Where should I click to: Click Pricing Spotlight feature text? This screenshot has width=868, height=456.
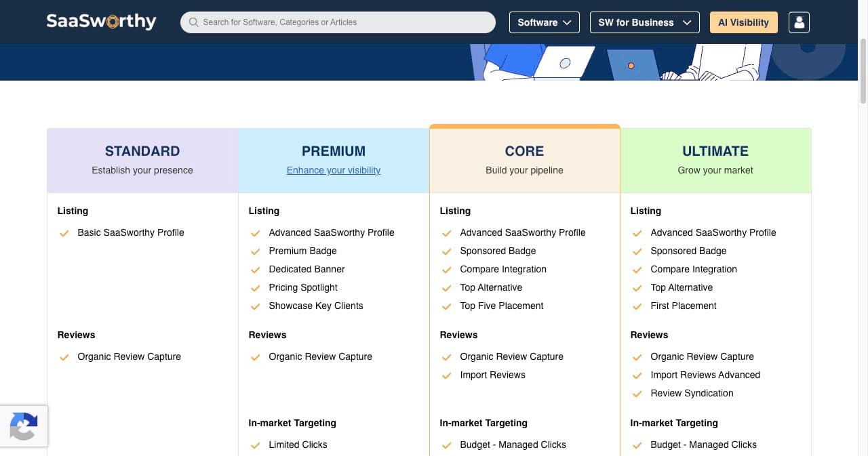pos(303,287)
